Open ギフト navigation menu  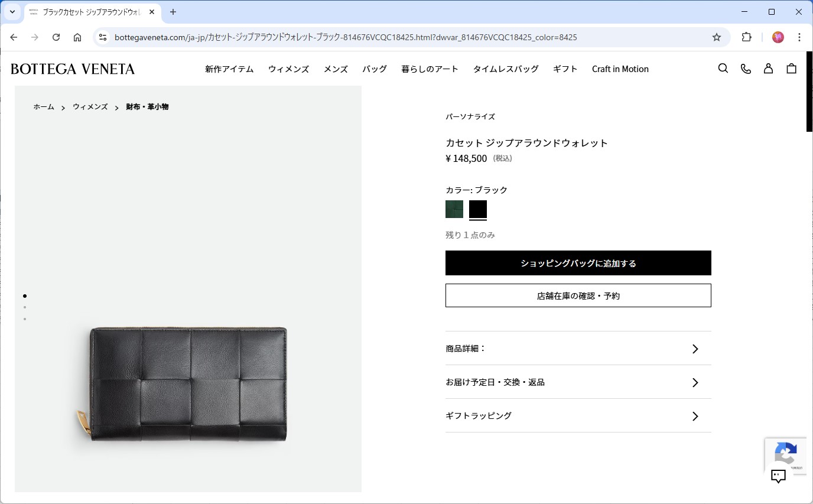(x=565, y=69)
